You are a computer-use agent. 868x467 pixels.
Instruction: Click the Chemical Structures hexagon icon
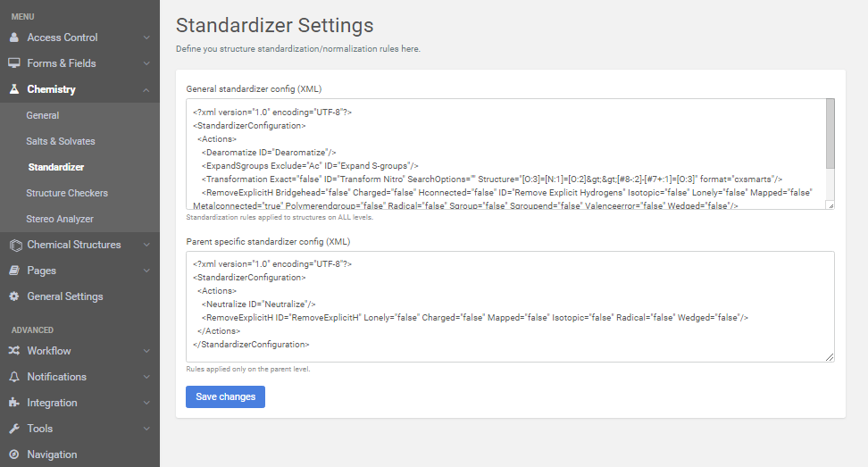coord(14,245)
